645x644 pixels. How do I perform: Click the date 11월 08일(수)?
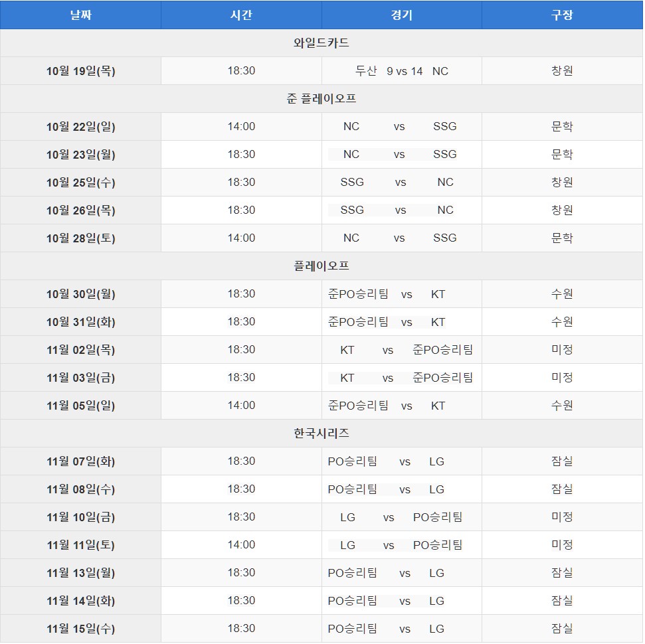tap(80, 489)
